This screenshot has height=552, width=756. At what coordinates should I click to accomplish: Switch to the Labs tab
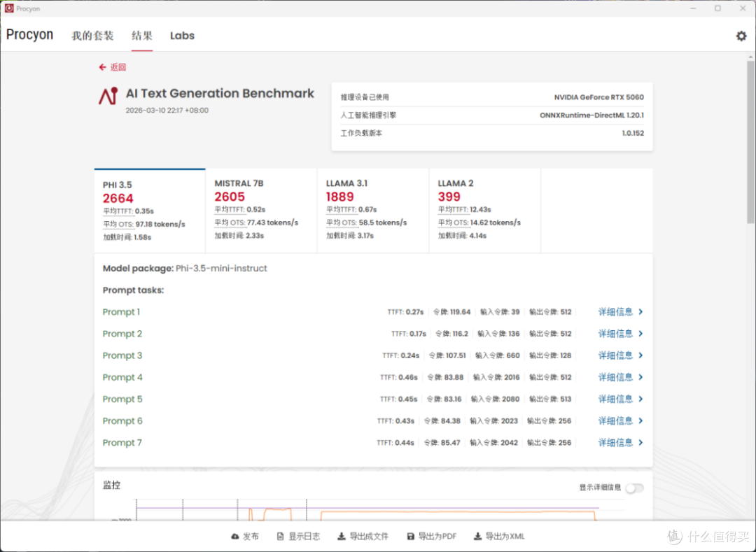coord(182,36)
